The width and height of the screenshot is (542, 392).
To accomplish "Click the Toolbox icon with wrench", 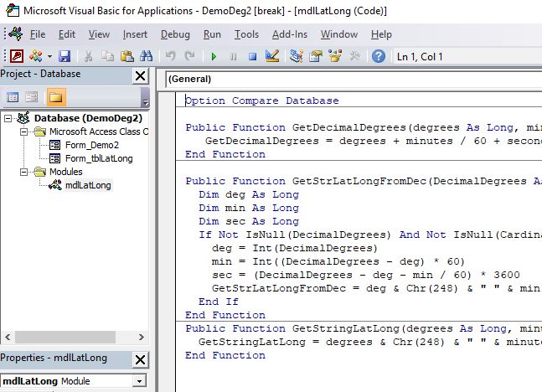I will pyautogui.click(x=354, y=56).
